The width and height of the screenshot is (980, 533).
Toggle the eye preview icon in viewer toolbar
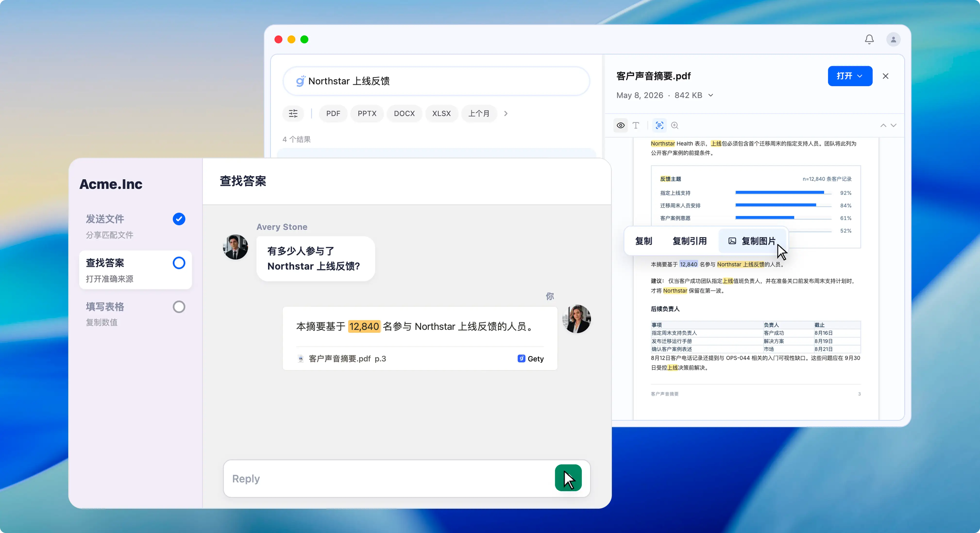click(x=620, y=125)
